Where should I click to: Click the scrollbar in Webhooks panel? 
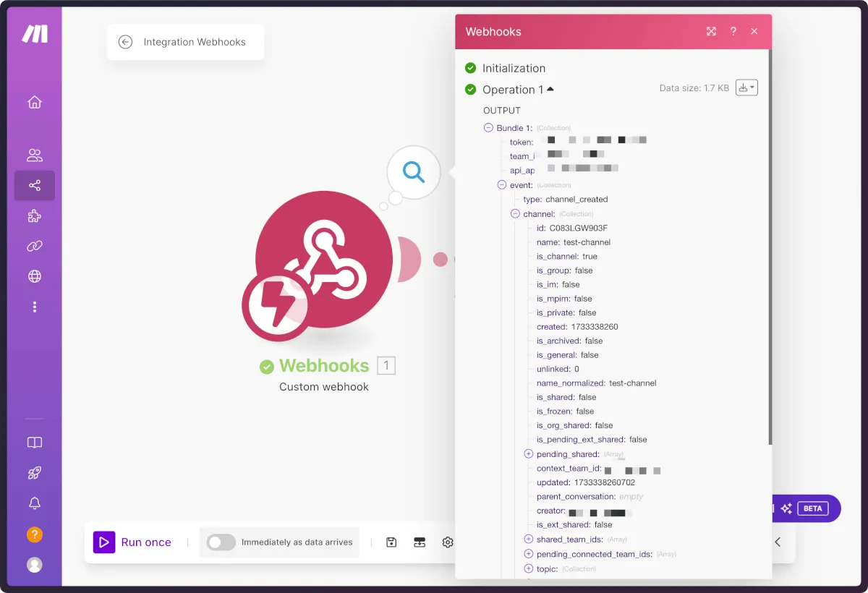tap(770, 246)
